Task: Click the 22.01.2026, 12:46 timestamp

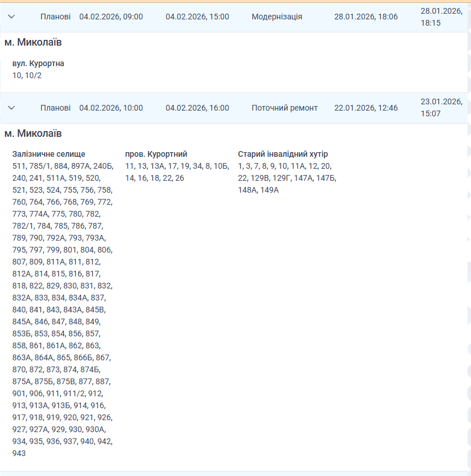Action: 366,108
